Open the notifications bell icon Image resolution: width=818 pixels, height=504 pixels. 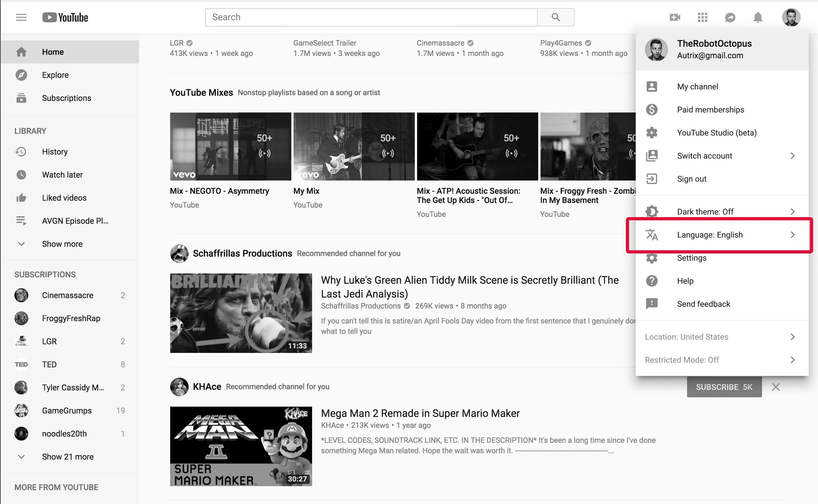pos(758,17)
